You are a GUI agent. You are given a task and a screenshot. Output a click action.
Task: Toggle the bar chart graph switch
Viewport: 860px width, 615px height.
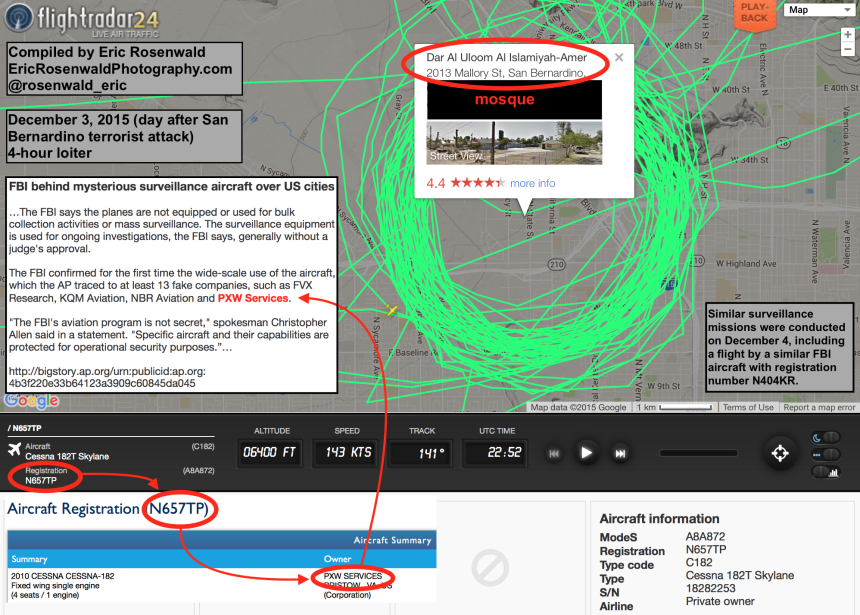[829, 472]
